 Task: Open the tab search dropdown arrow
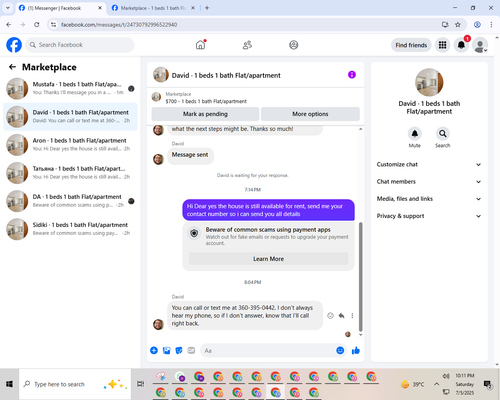point(8,8)
